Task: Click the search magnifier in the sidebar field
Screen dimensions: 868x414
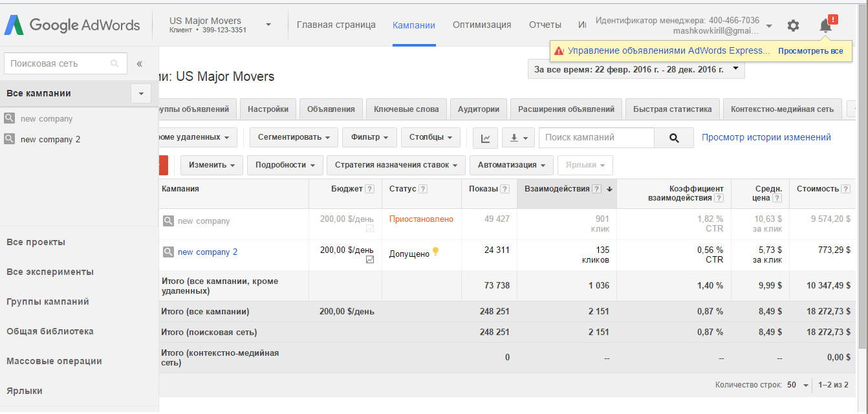Action: point(114,63)
